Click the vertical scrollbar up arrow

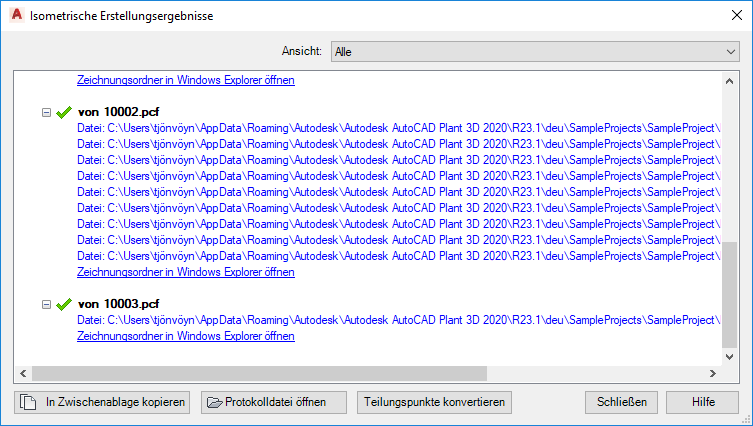tap(729, 81)
